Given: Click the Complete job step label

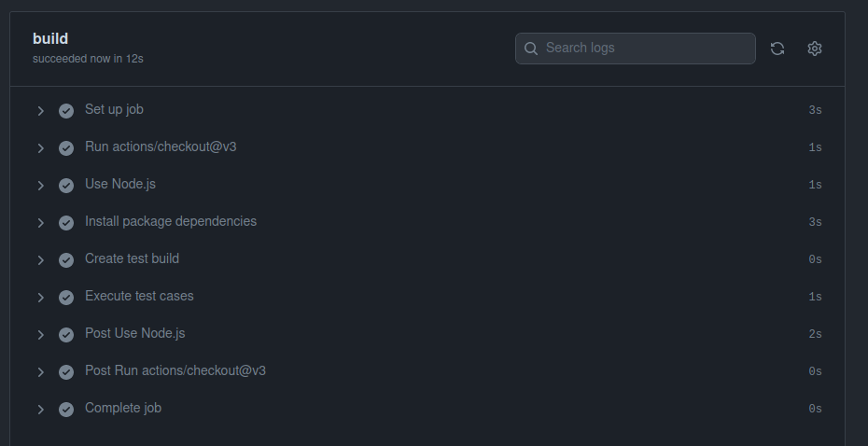Looking at the screenshot, I should [x=122, y=408].
